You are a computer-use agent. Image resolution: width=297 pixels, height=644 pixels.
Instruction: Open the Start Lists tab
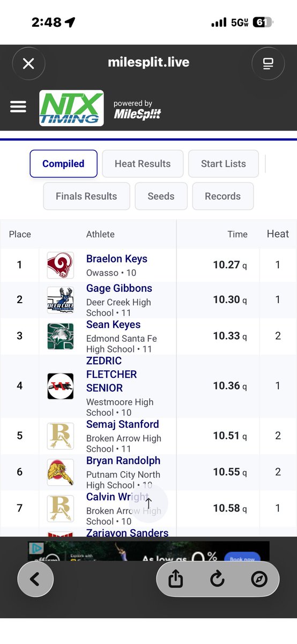pos(224,164)
